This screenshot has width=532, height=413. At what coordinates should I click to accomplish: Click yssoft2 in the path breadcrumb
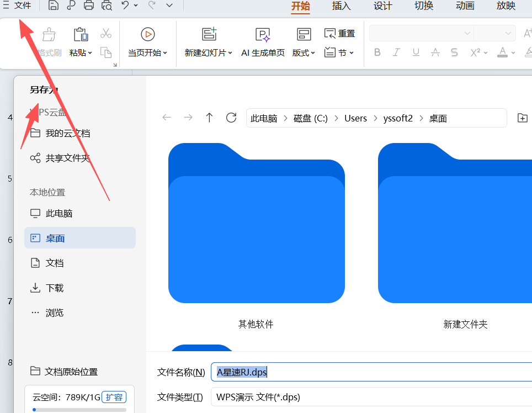click(398, 118)
